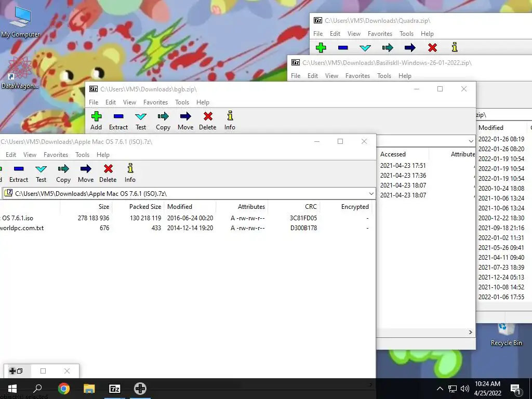This screenshot has height=399, width=532.
Task: Show hidden tray icons chevron
Action: 440,389
